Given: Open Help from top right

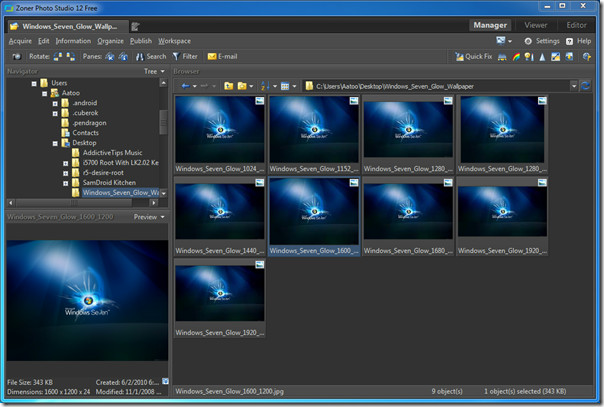Looking at the screenshot, I should [578, 41].
